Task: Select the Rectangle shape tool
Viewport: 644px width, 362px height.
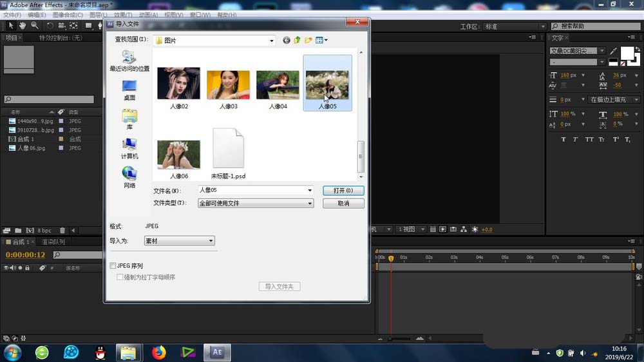Action: pos(88,26)
